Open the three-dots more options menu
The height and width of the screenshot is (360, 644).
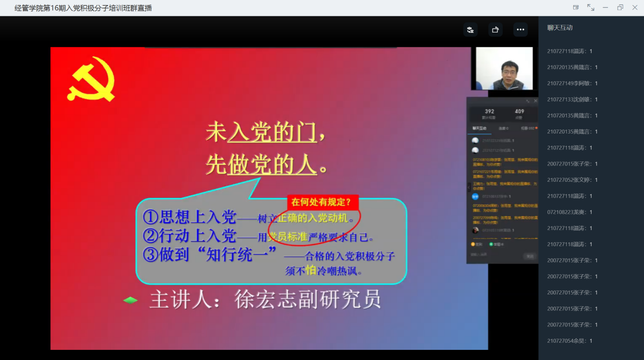[x=520, y=29]
